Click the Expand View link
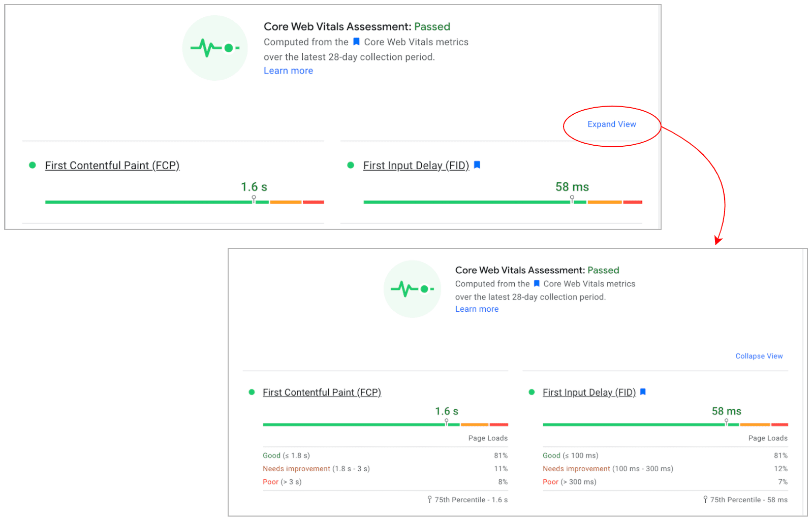This screenshot has width=812, height=522. [x=611, y=124]
